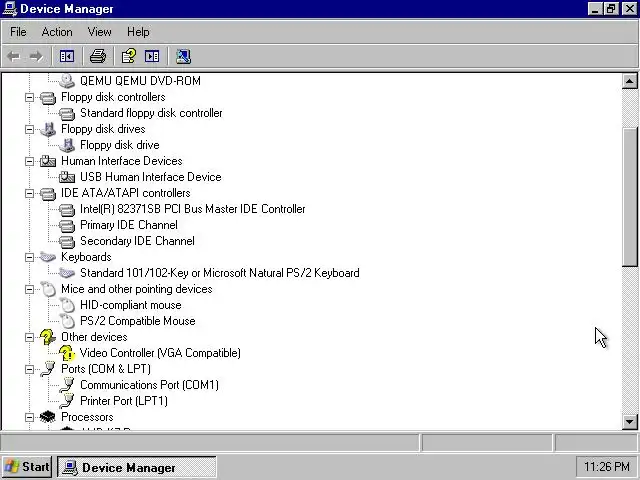640x480 pixels.
Task: Select the Standard floppy disk controller label
Action: tap(151, 113)
